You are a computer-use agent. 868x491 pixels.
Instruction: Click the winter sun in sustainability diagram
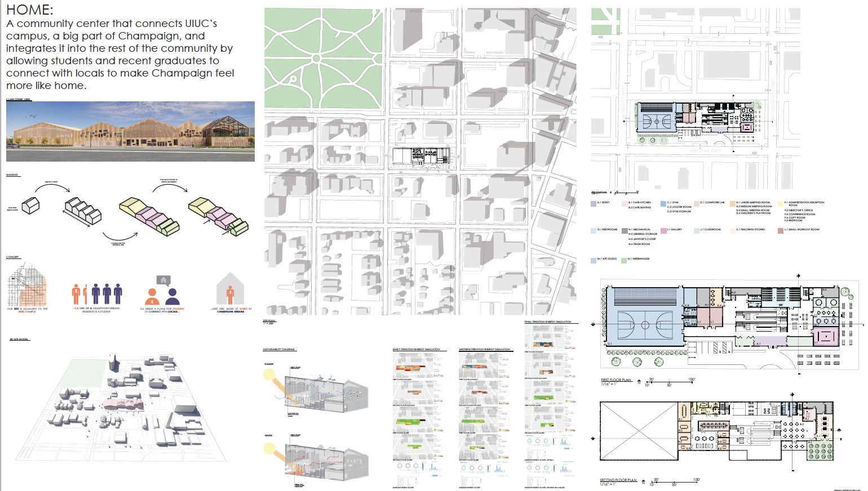click(269, 449)
